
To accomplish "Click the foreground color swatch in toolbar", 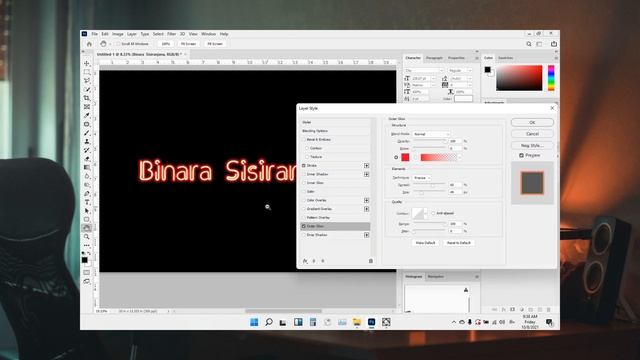I will click(x=84, y=260).
